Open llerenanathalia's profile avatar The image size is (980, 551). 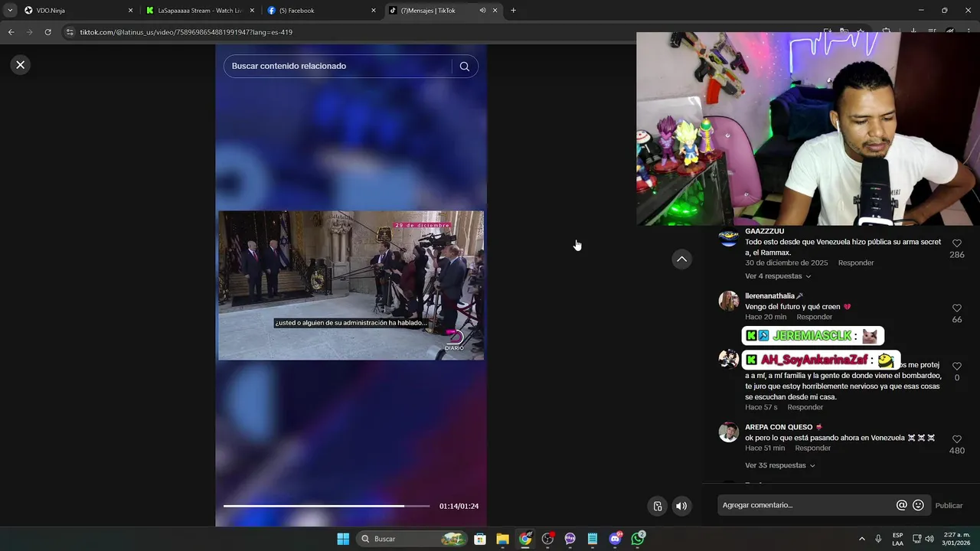(728, 301)
